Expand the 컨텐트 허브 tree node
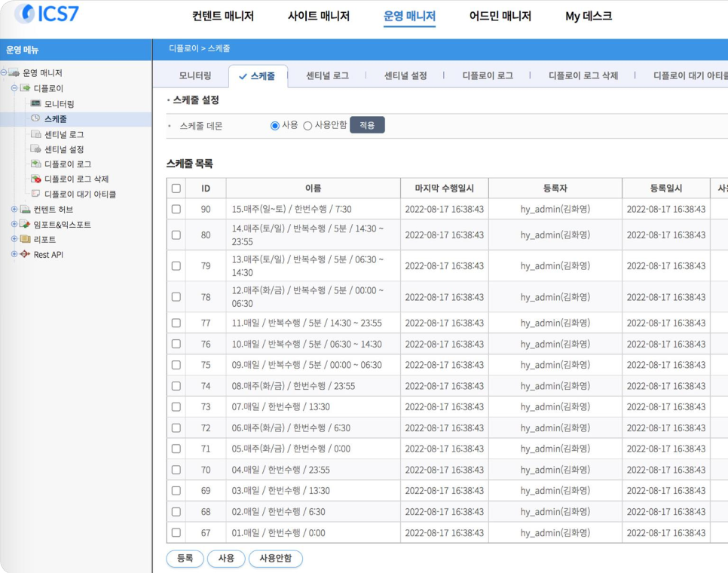The width and height of the screenshot is (728, 573). point(14,209)
